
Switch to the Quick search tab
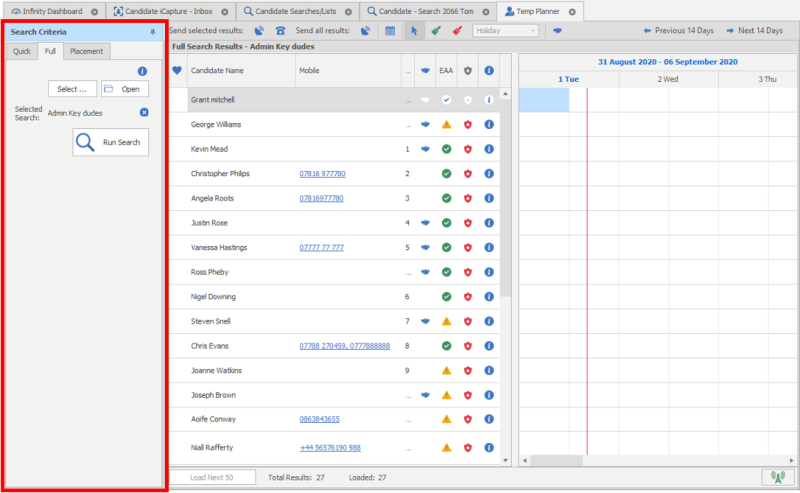(x=22, y=51)
